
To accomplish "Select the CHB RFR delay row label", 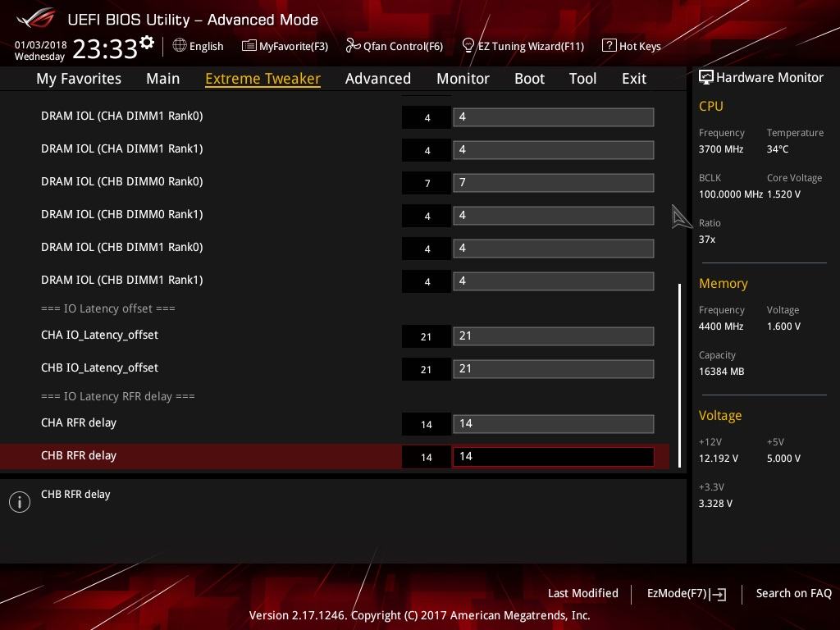I will click(x=79, y=455).
